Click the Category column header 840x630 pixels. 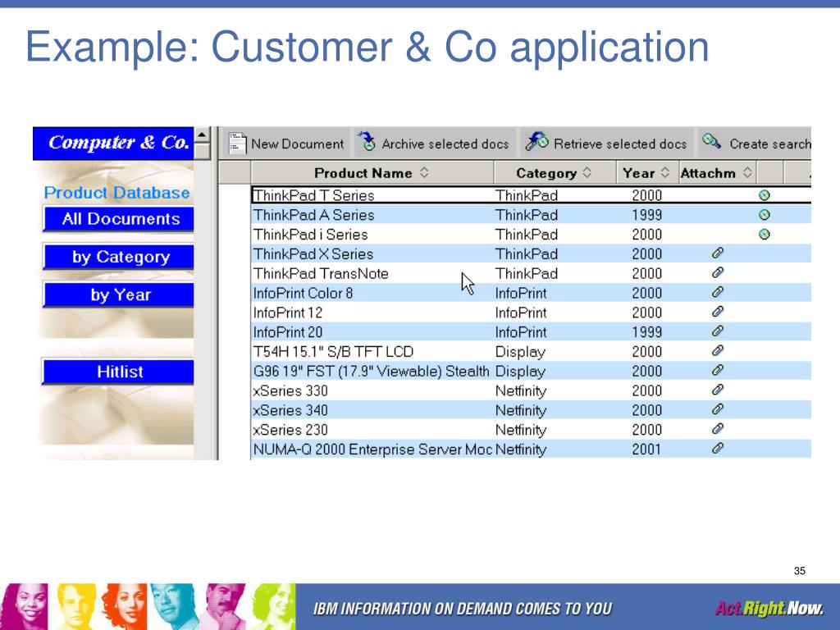click(555, 172)
